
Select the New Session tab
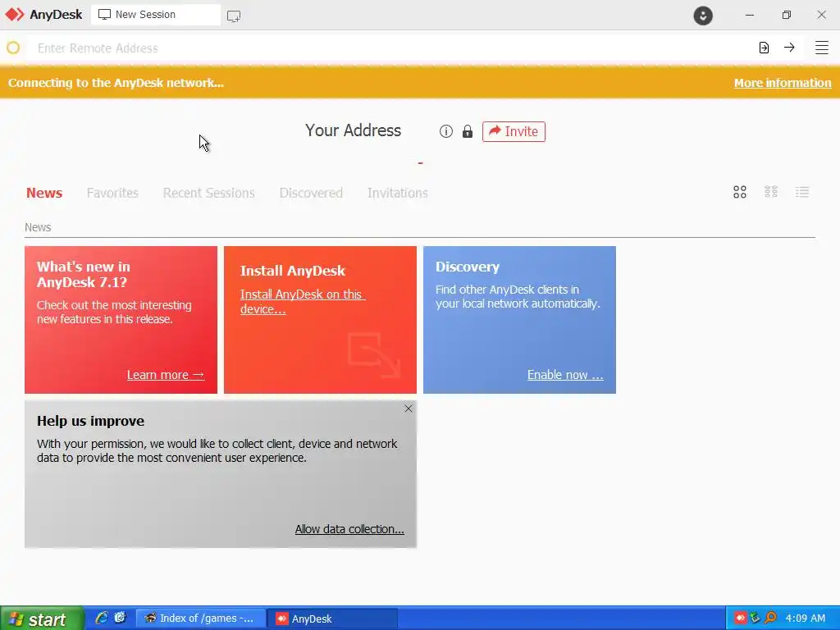pos(155,15)
